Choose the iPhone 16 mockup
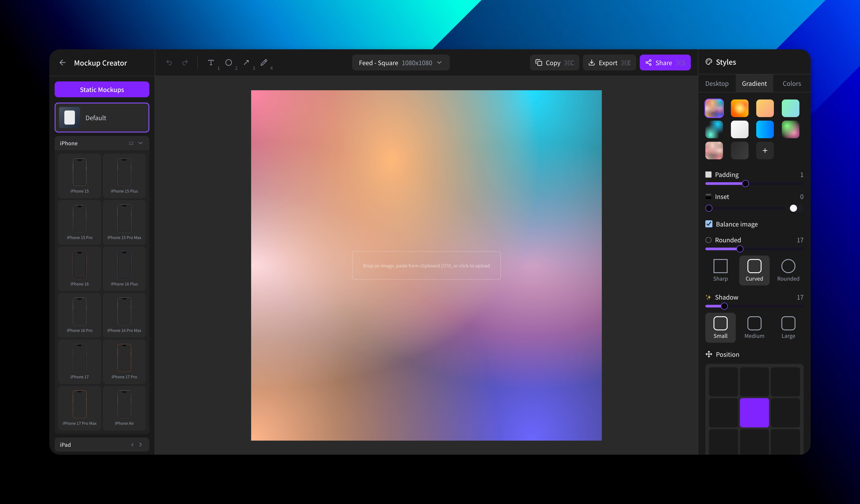860x504 pixels. click(80, 269)
